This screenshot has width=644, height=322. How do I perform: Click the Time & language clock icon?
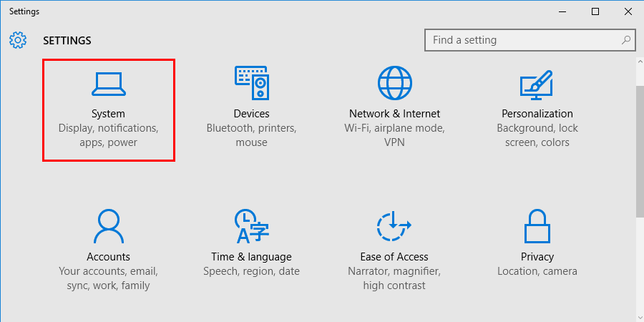pos(251,227)
